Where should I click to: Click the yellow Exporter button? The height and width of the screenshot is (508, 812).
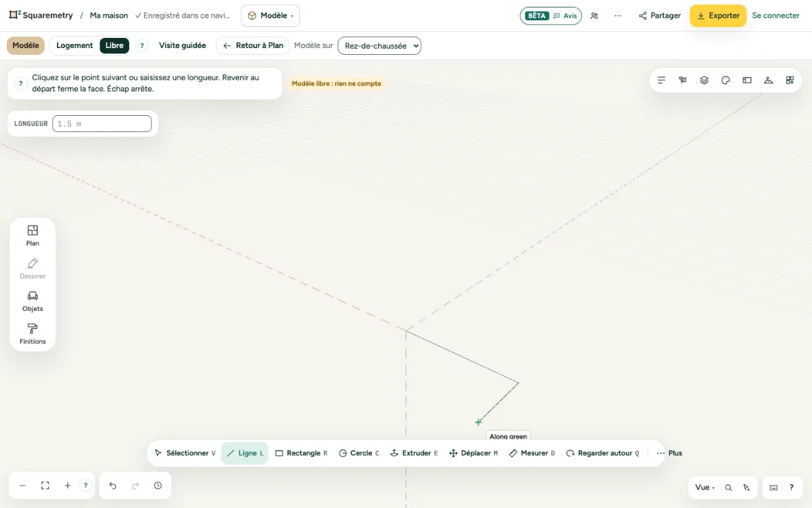(718, 16)
